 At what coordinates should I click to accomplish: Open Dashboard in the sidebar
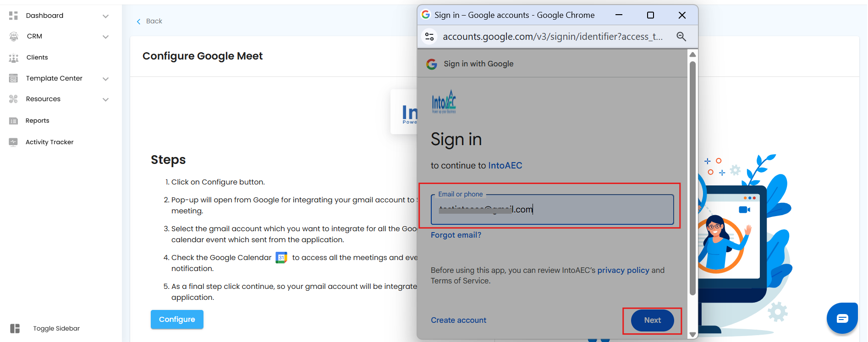click(x=44, y=16)
